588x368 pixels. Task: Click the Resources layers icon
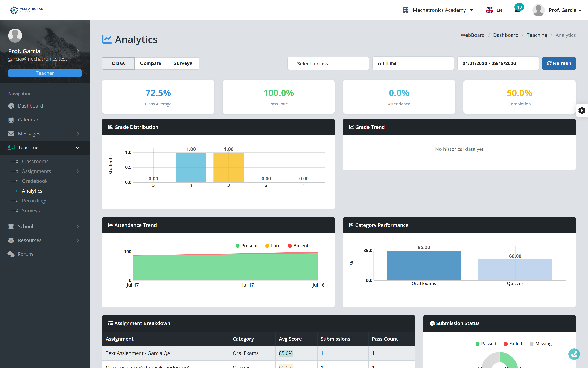coord(11,240)
